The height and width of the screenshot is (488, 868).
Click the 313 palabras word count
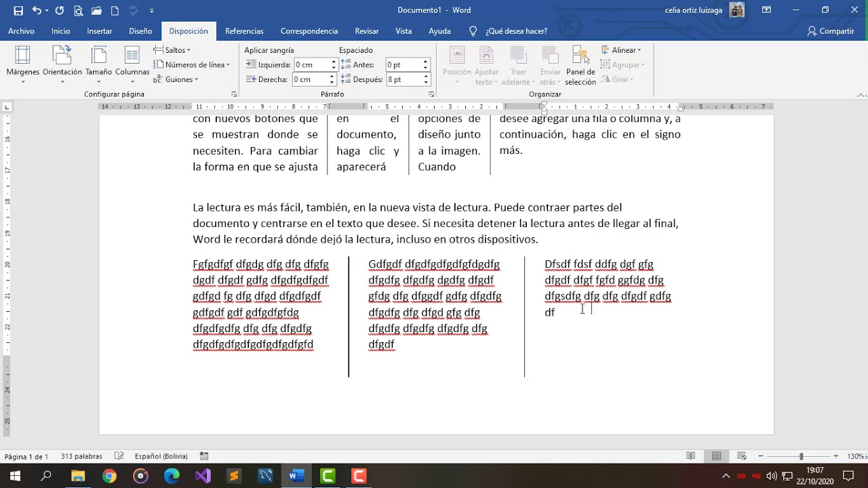tap(81, 457)
